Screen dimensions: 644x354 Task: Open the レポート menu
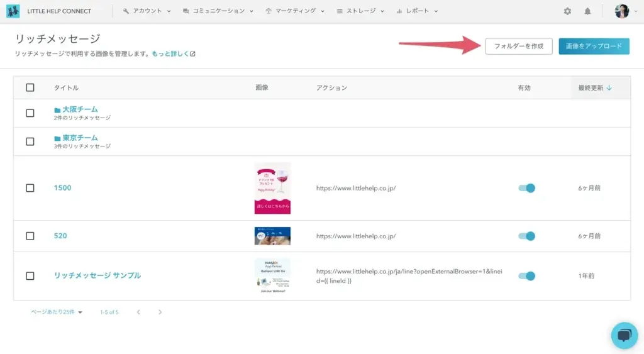coord(418,11)
